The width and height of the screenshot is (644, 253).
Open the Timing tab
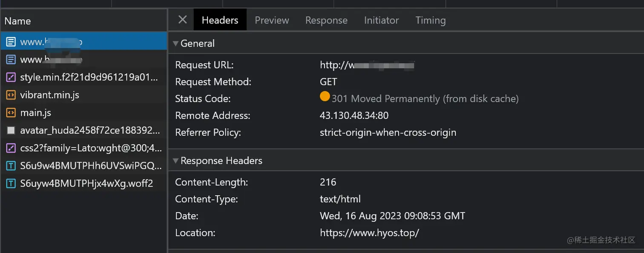pyautogui.click(x=430, y=20)
